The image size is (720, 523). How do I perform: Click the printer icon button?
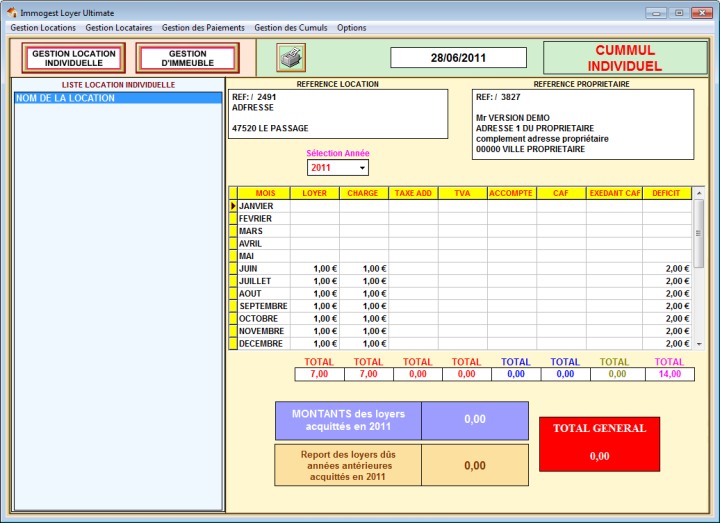point(291,58)
